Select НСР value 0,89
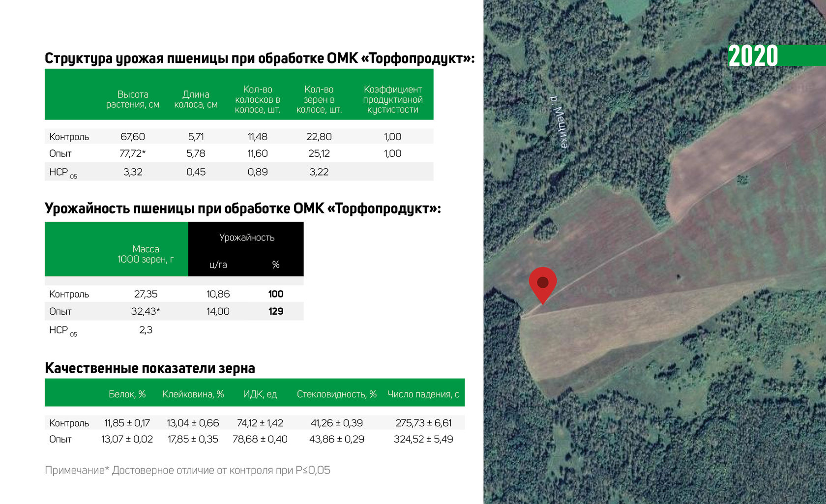Screen dimensions: 826x504 point(258,172)
